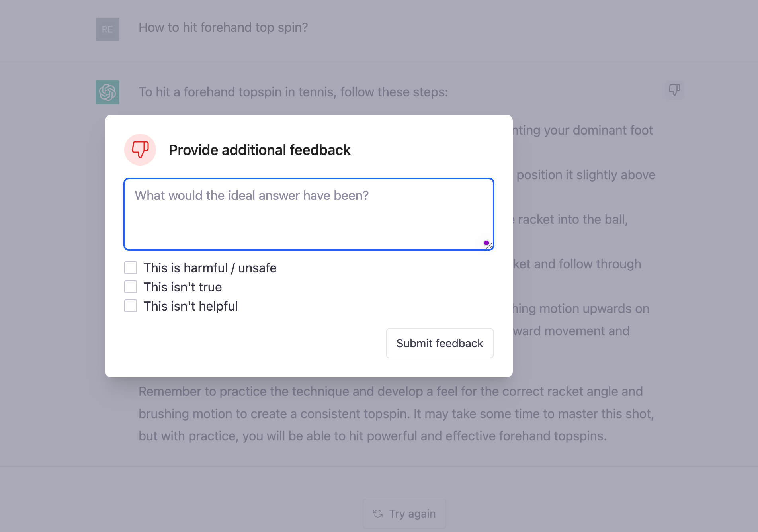Click the question 'How to hit forehand top spin?'
758x532 pixels.
pos(223,27)
